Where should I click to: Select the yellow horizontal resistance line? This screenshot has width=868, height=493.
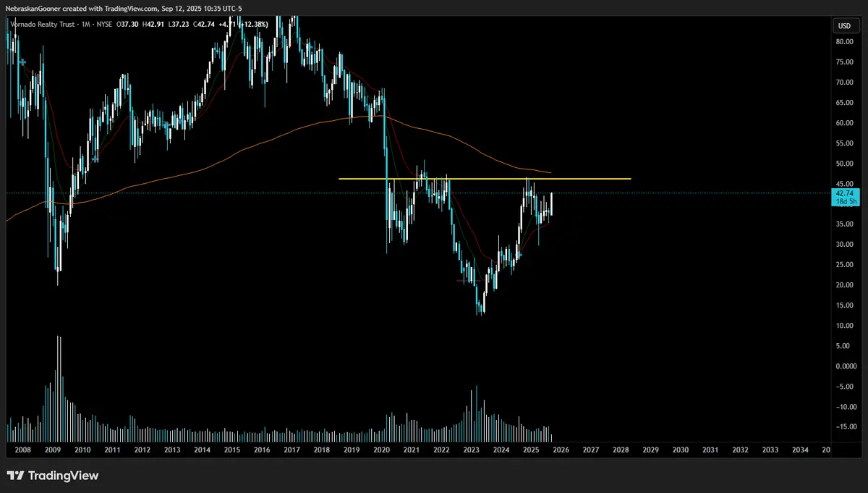point(485,179)
